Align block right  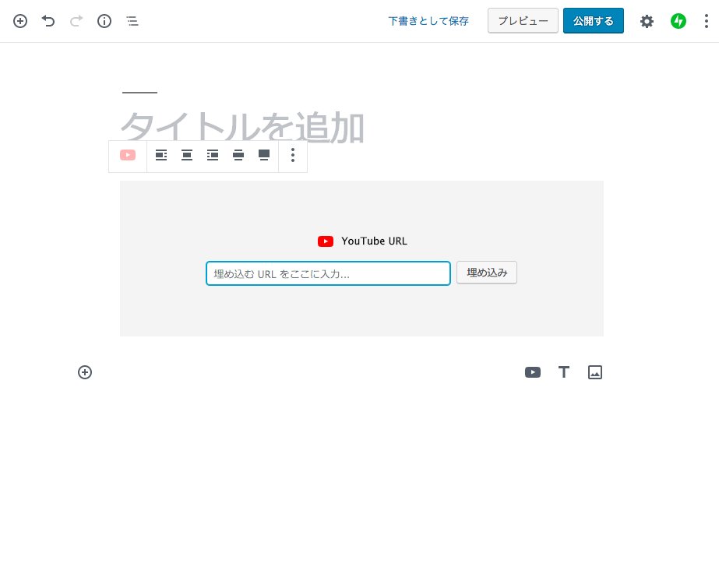(213, 155)
